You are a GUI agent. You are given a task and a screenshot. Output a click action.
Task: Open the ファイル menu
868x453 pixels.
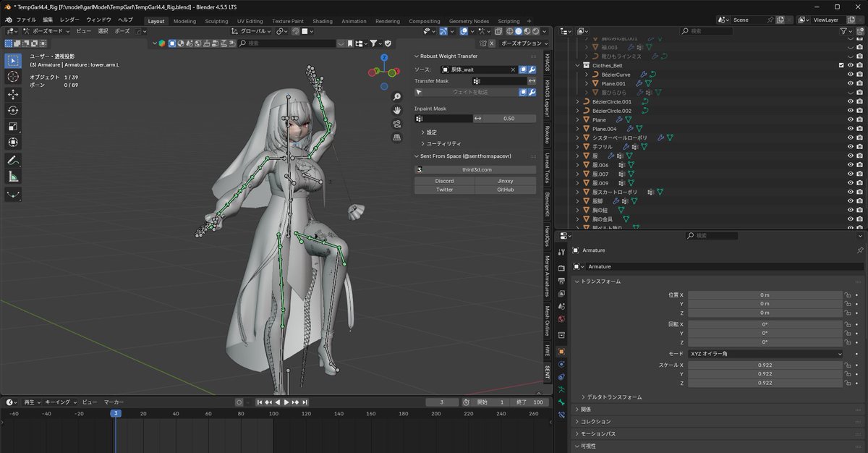[26, 20]
